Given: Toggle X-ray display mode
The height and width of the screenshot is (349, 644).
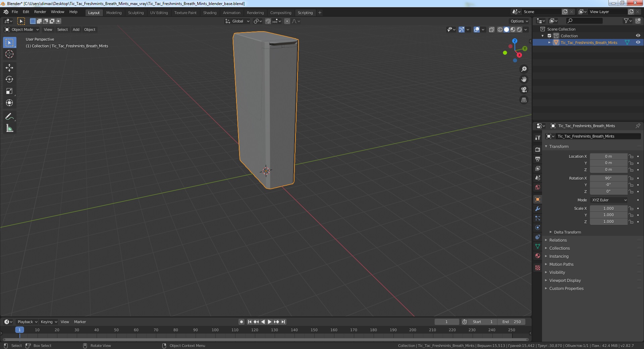Looking at the screenshot, I should point(491,30).
